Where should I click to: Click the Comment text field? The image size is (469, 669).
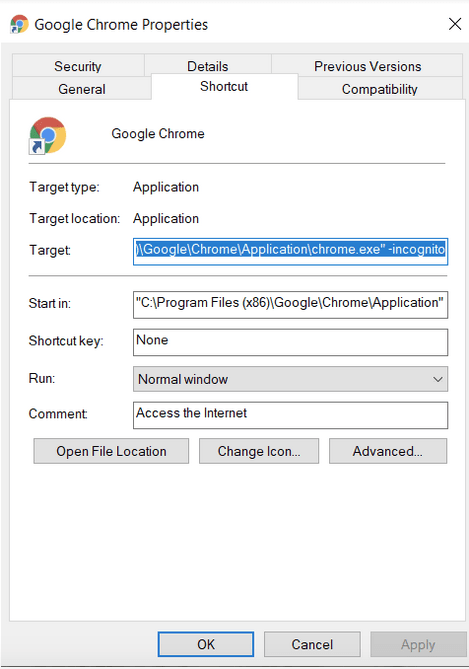tap(290, 415)
